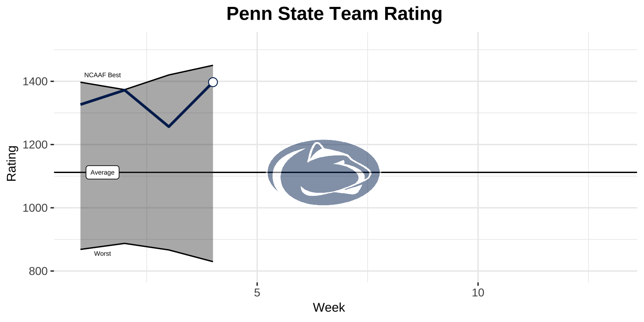Click the left starting point of the navy rating line
Viewport: 644px width, 322px height.
point(81,104)
